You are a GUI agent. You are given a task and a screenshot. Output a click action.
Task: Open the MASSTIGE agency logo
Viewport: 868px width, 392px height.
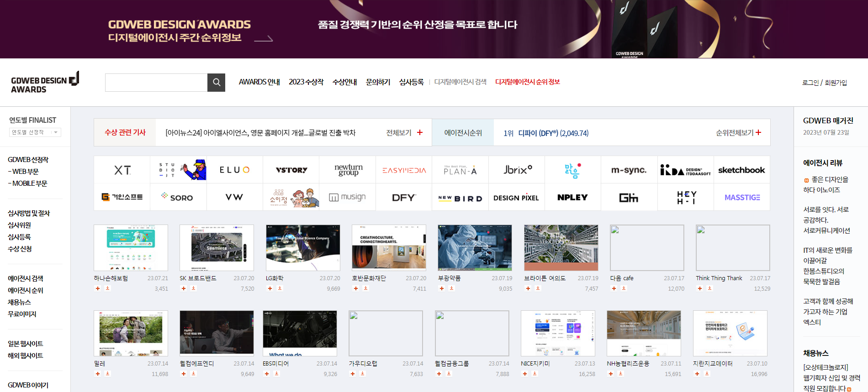(x=742, y=198)
